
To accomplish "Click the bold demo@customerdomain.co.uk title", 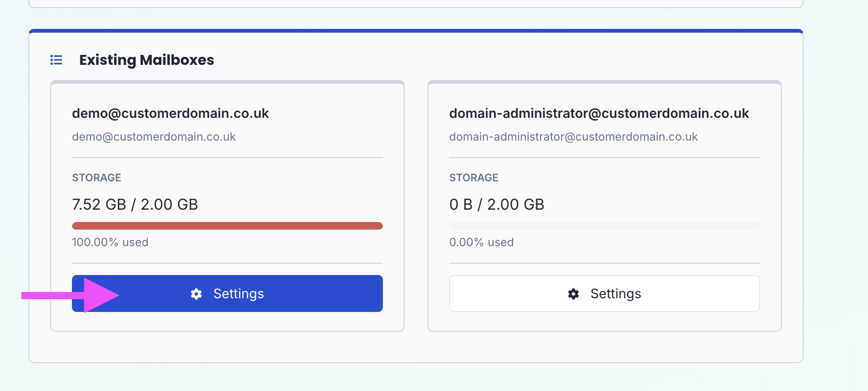I will [x=170, y=114].
